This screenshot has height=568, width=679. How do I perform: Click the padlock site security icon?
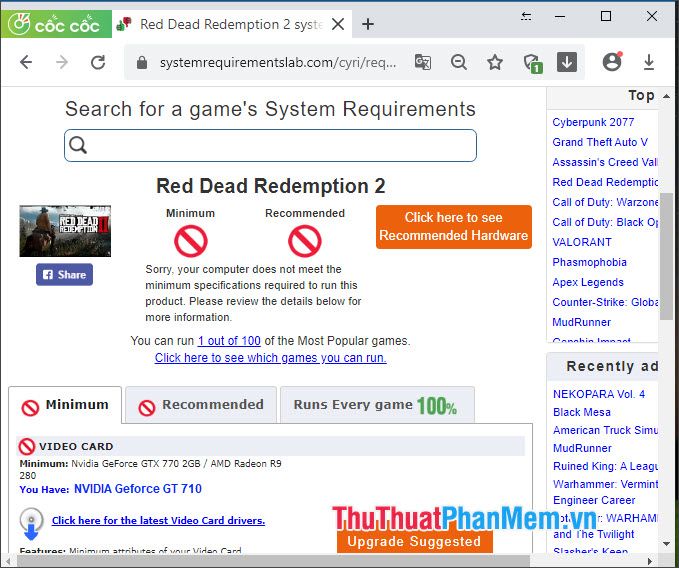coord(142,63)
